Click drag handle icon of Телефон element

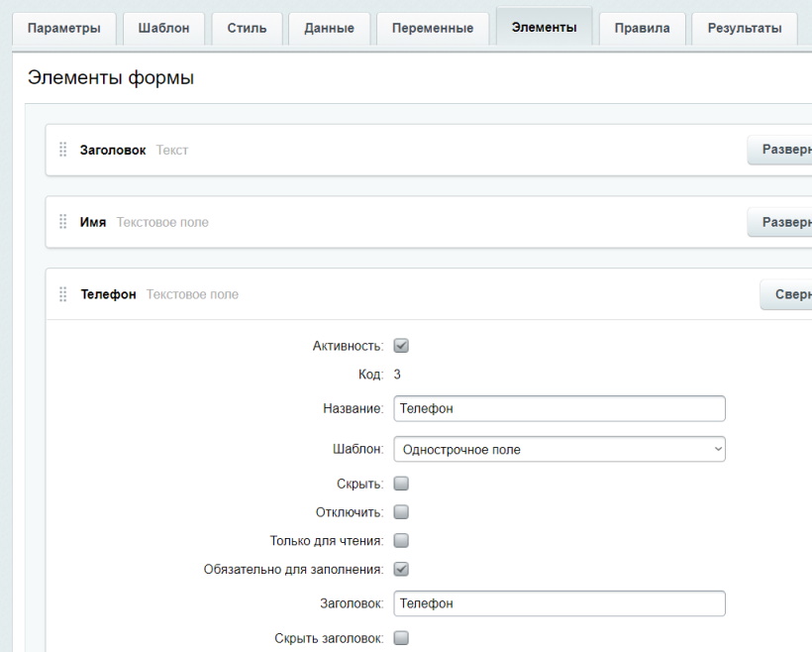pos(63,294)
